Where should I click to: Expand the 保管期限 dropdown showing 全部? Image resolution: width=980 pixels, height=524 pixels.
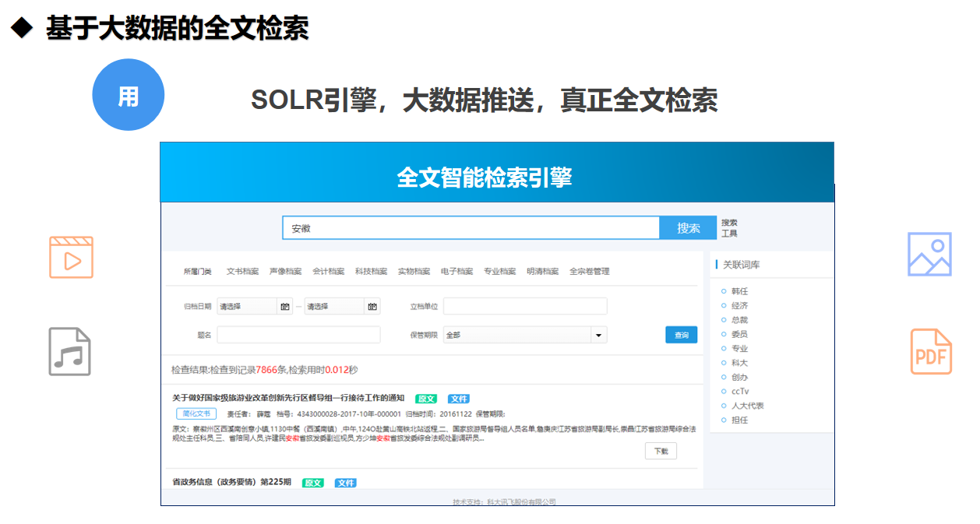(x=598, y=335)
